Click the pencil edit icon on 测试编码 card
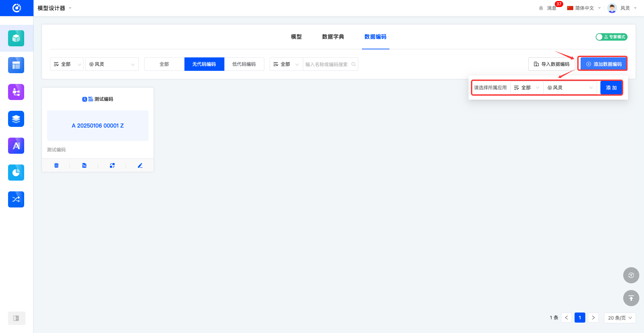The height and width of the screenshot is (333, 644). point(140,165)
